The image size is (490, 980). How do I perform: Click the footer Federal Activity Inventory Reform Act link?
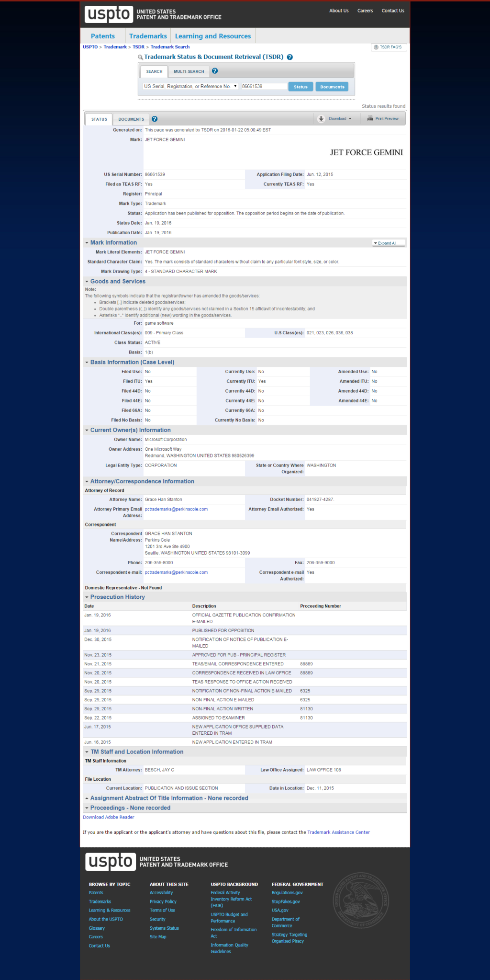pyautogui.click(x=231, y=899)
